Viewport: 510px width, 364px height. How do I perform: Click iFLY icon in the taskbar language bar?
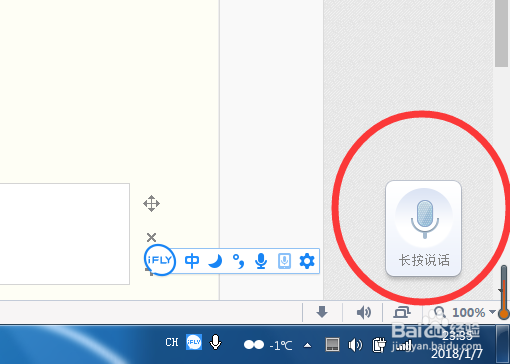tap(194, 342)
